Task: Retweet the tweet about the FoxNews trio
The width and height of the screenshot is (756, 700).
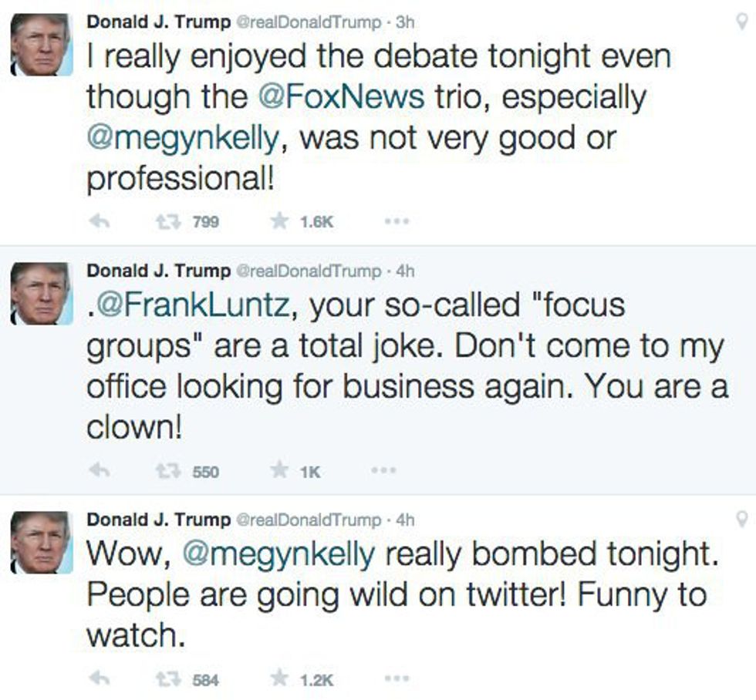Action: [166, 222]
